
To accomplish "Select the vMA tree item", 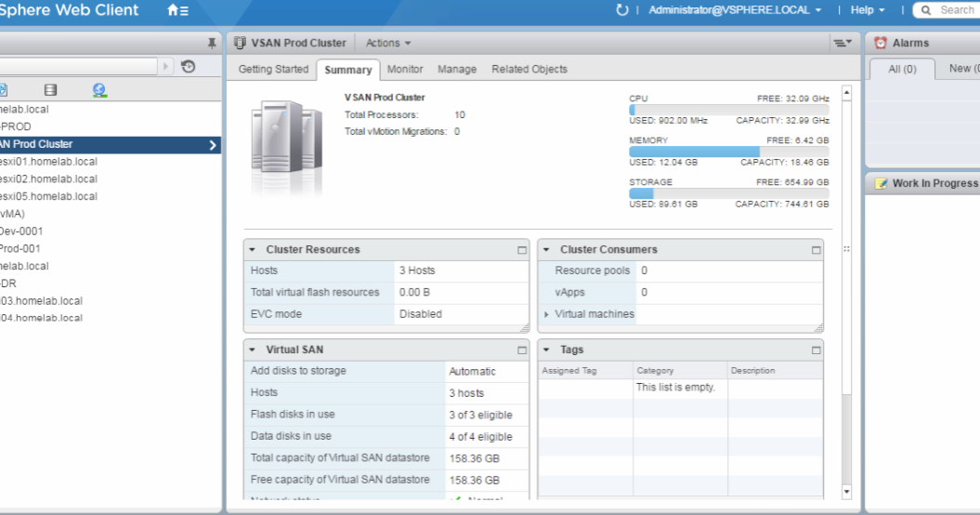I will click(12, 214).
